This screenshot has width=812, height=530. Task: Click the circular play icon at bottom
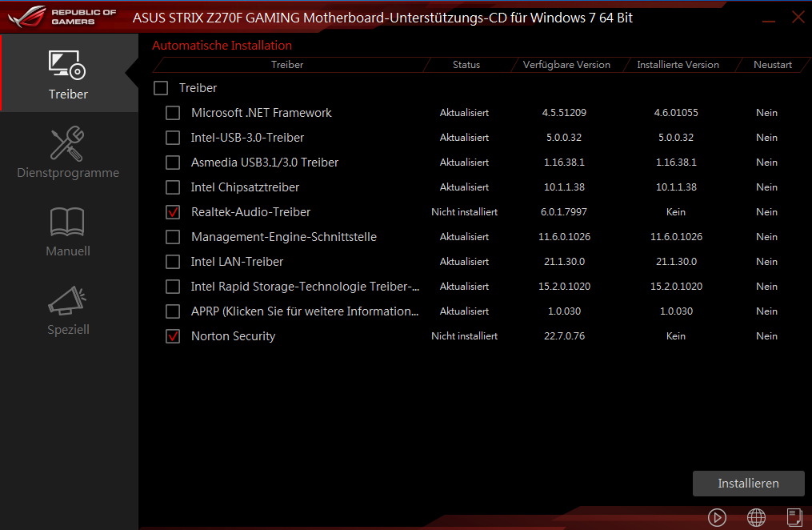[x=718, y=517]
